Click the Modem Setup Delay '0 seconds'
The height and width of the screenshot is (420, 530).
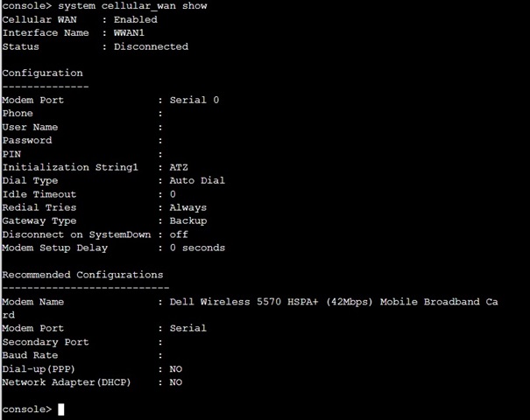coord(197,248)
